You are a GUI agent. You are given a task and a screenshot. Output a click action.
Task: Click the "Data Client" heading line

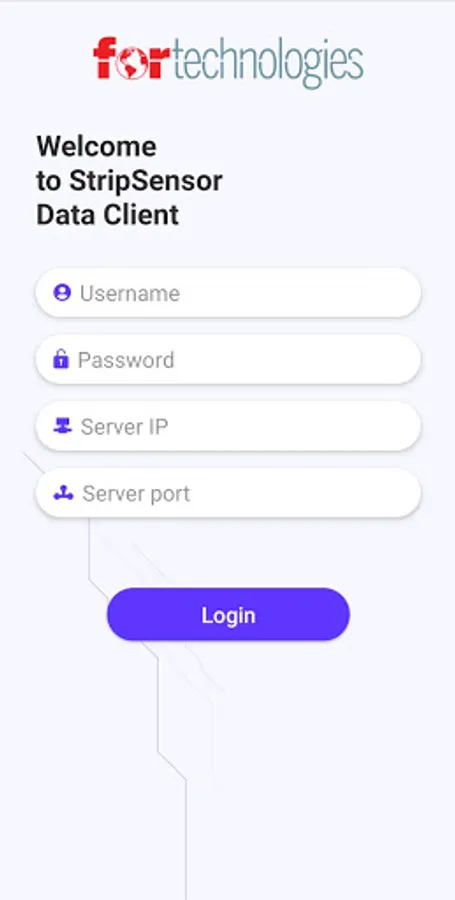tap(108, 215)
